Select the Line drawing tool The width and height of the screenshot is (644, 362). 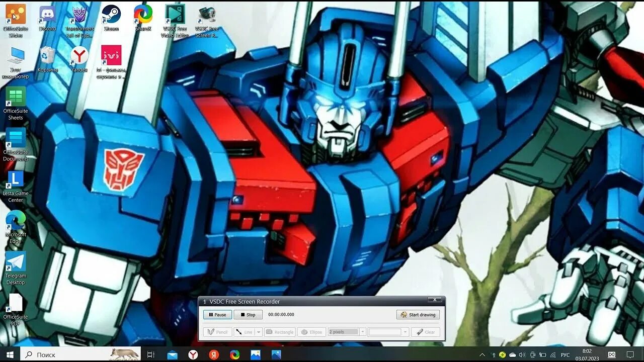(245, 332)
